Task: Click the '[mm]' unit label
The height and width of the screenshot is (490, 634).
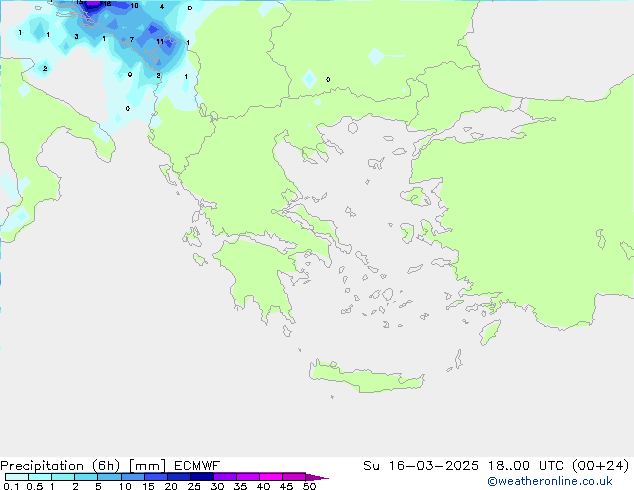Action: coord(147,466)
